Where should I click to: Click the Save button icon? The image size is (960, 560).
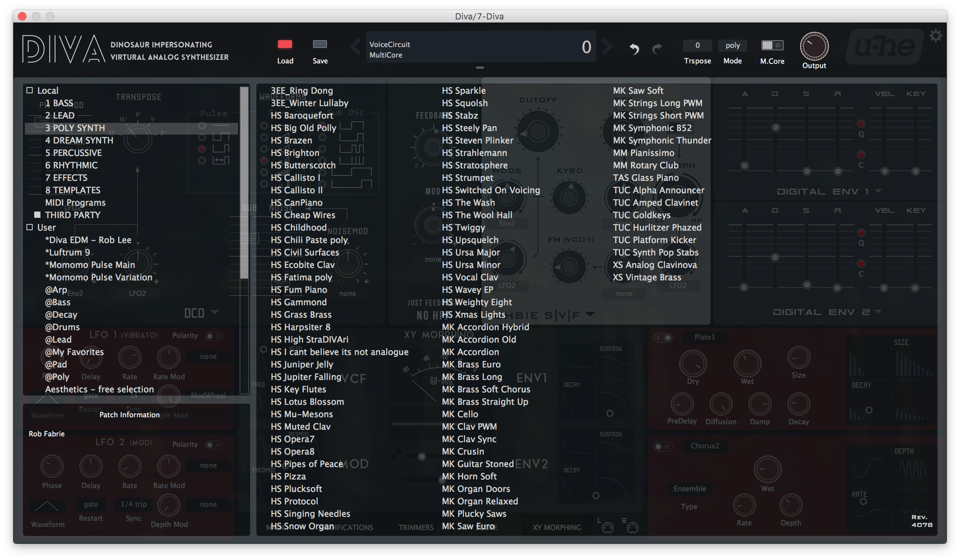pyautogui.click(x=320, y=44)
